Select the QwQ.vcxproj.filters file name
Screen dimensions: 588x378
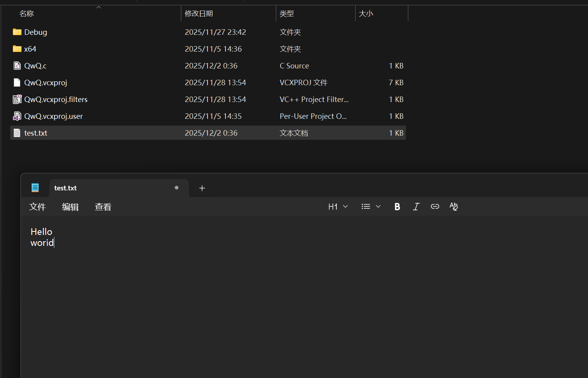tap(56, 99)
